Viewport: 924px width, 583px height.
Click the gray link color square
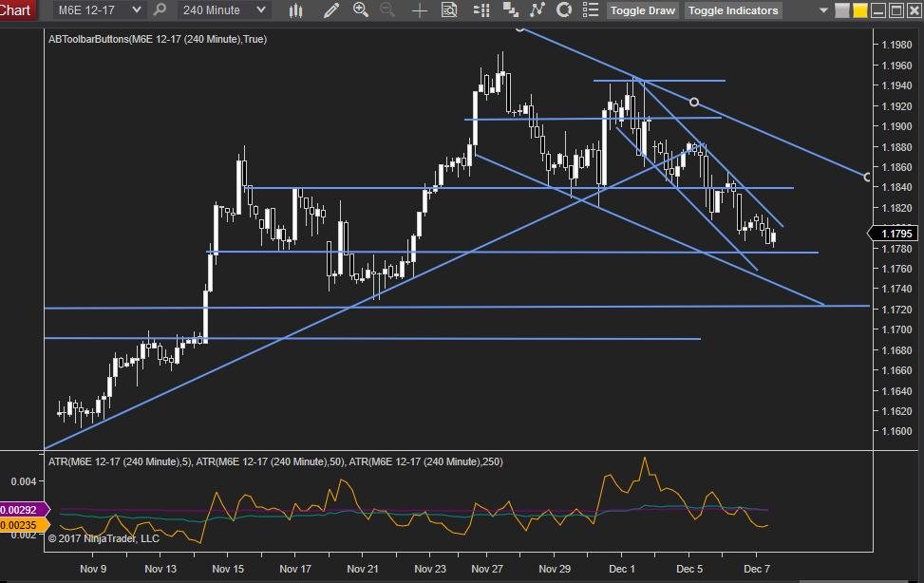tap(842, 10)
